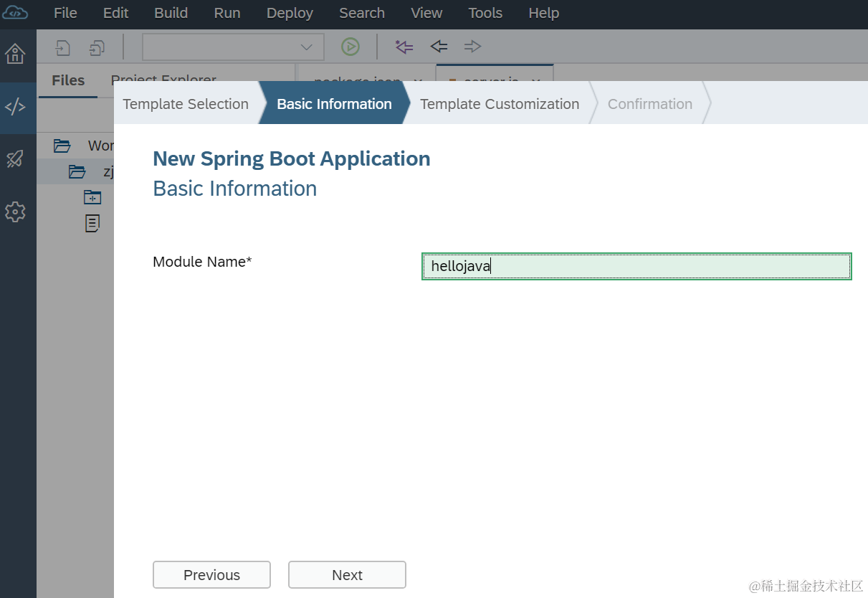Select the document file icon in tree

pyautogui.click(x=92, y=223)
